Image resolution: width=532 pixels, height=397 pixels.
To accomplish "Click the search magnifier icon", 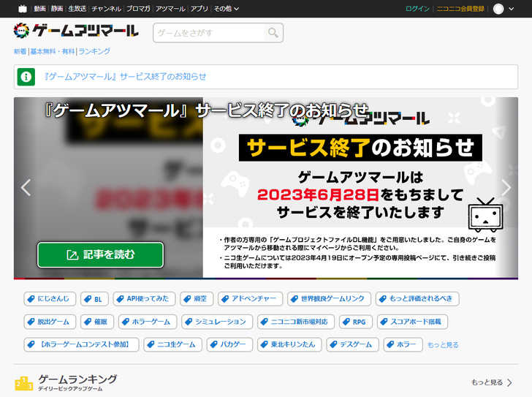I will click(x=273, y=33).
